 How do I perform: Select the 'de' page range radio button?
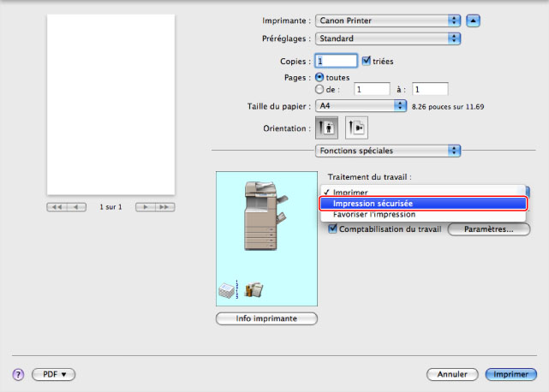[x=320, y=87]
